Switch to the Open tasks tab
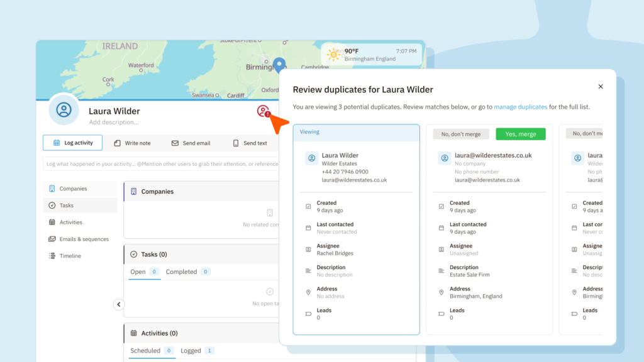This screenshot has height=362, width=644. pyautogui.click(x=144, y=271)
